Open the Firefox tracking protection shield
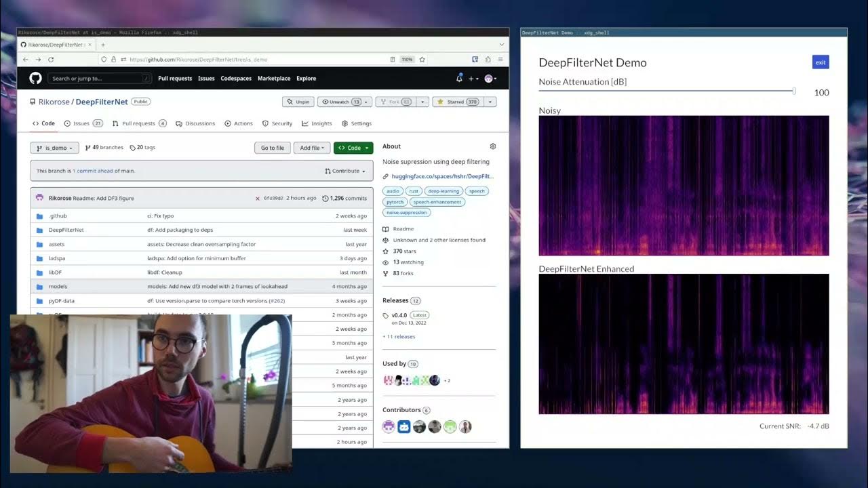The image size is (868, 488). (104, 60)
